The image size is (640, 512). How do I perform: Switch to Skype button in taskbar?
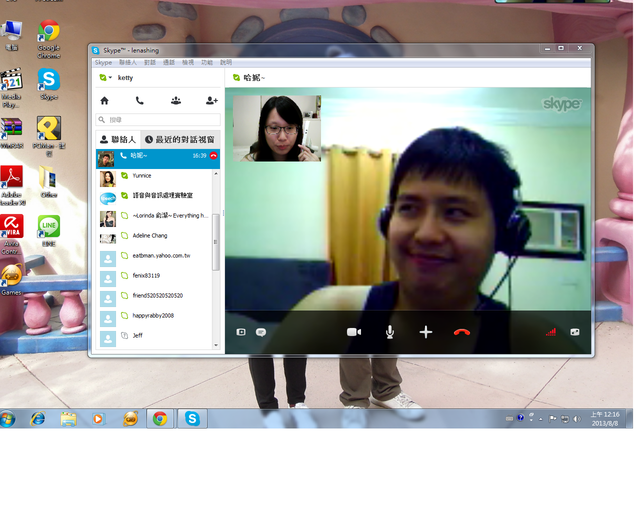pyautogui.click(x=192, y=419)
